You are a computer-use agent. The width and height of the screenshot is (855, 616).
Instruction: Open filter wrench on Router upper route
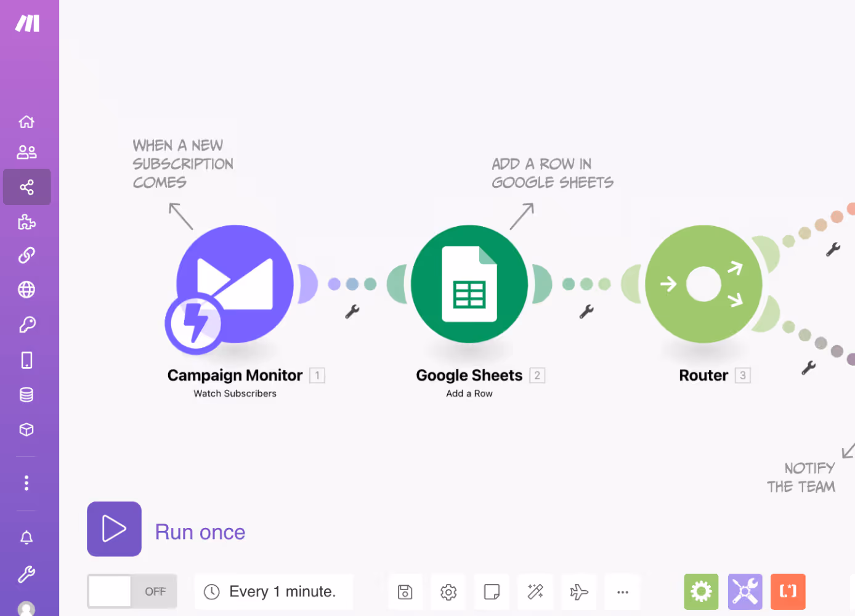click(833, 249)
